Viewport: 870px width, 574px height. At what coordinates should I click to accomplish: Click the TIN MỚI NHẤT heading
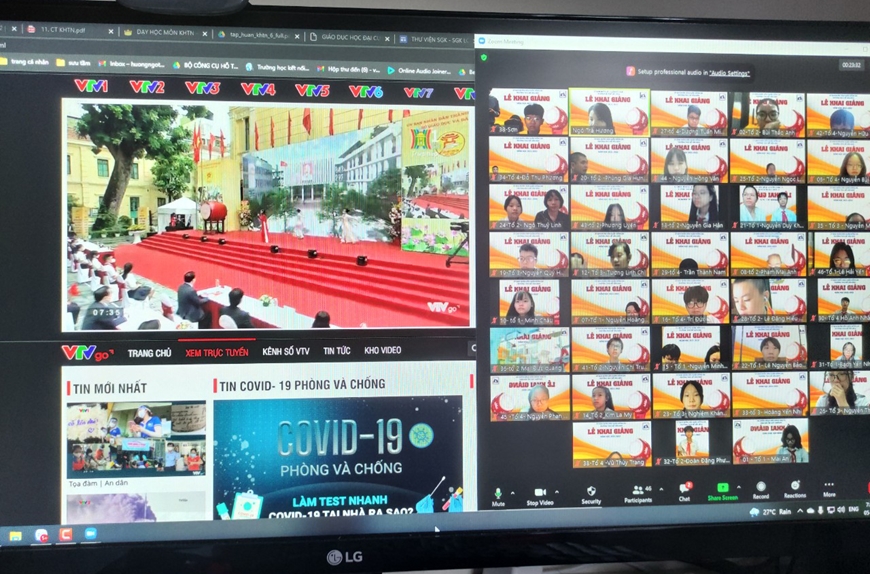pyautogui.click(x=110, y=388)
